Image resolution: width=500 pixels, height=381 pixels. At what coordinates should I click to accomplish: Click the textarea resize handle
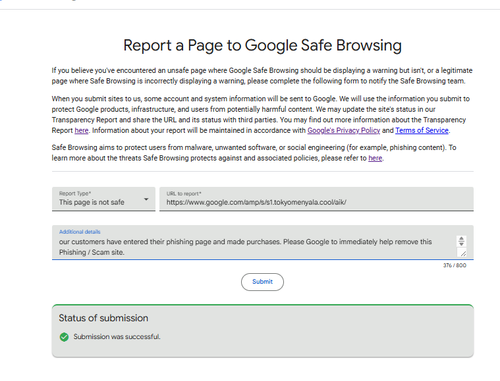[x=463, y=254]
